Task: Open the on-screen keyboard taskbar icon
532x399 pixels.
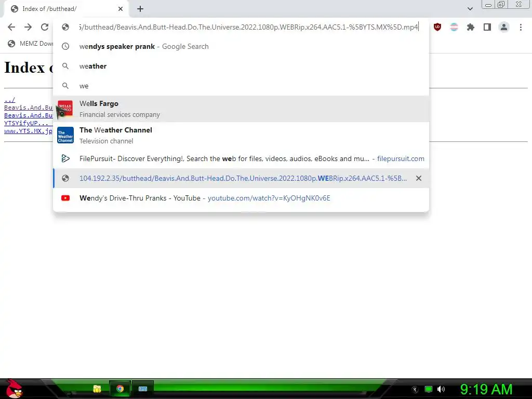Action: click(143, 389)
